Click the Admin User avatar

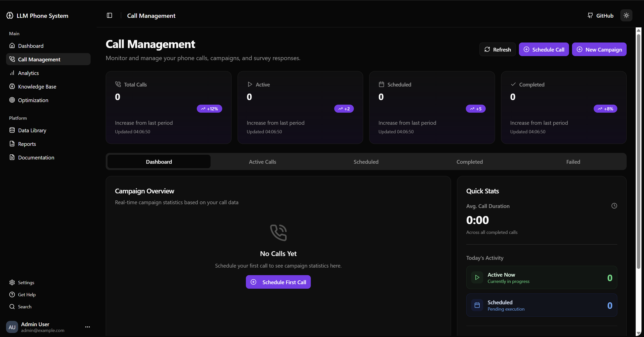(x=12, y=327)
